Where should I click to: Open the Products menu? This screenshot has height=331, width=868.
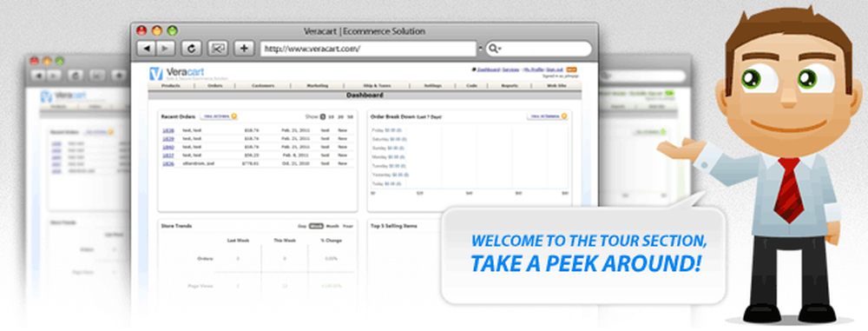point(171,86)
